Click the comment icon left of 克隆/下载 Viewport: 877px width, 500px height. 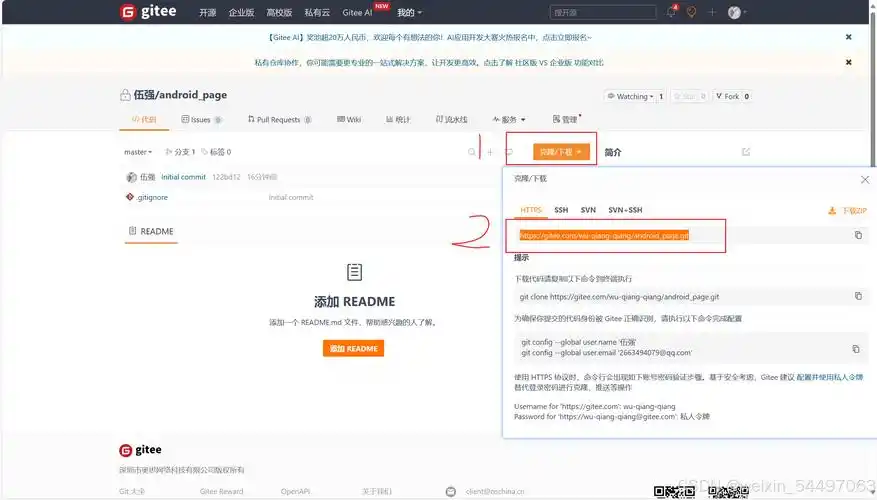click(509, 152)
